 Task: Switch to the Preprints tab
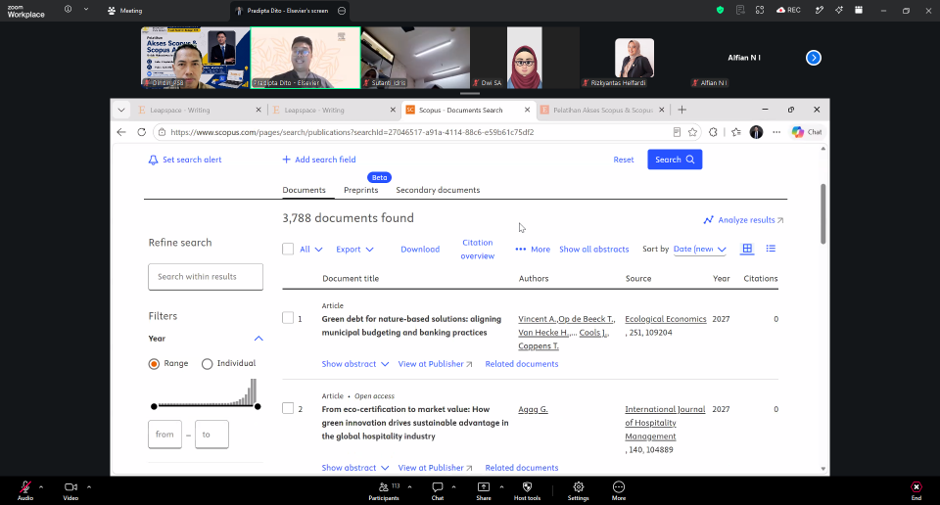361,190
